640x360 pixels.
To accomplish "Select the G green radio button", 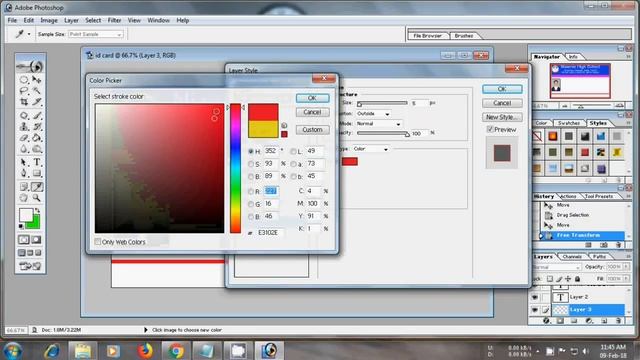I will [x=251, y=204].
